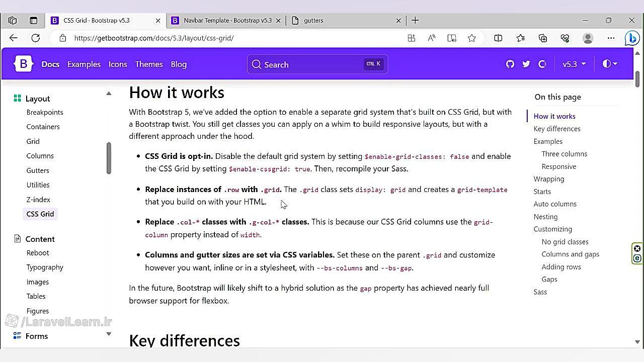Add this page to favorites star
Screen dimensions: 644x362
point(471,38)
